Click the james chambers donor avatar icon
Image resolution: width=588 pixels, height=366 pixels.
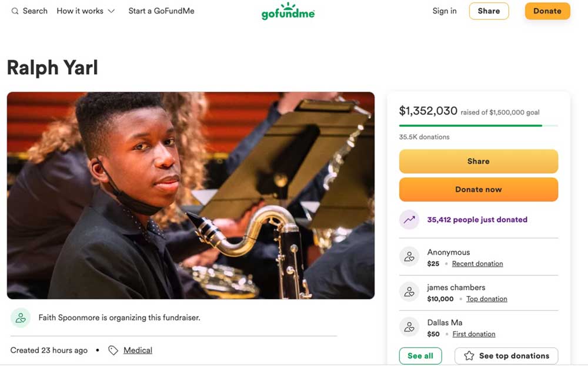409,292
